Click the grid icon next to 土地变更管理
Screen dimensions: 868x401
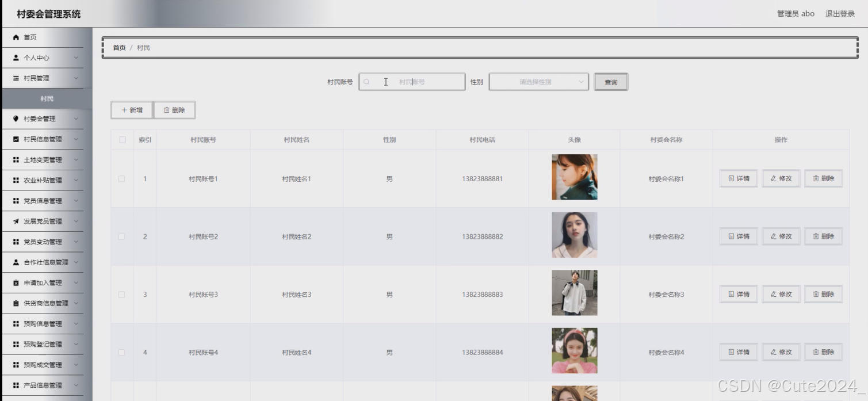coord(16,160)
